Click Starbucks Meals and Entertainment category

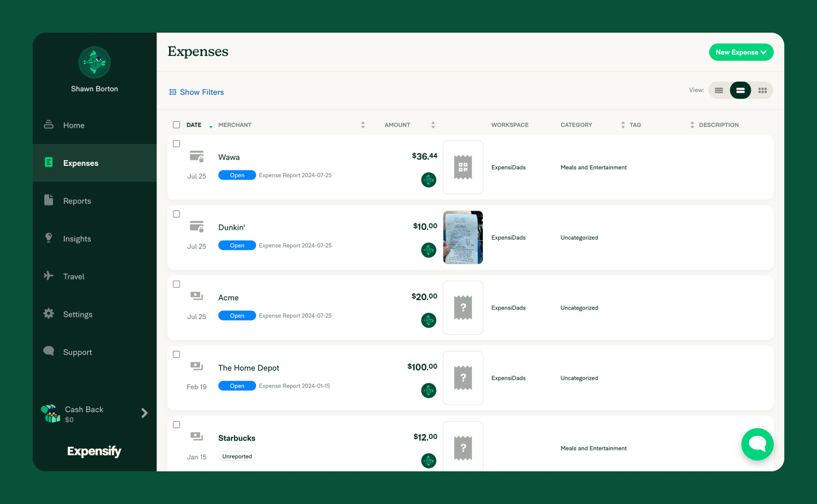click(x=594, y=448)
